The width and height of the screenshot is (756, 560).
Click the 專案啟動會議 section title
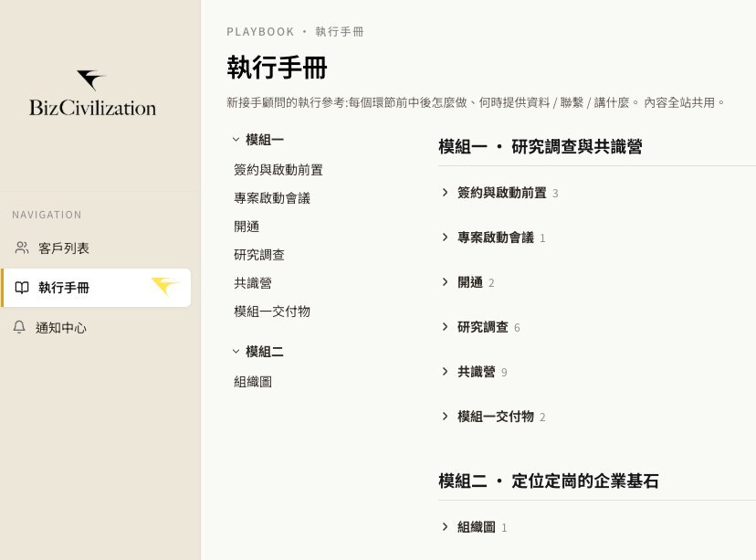tap(496, 238)
